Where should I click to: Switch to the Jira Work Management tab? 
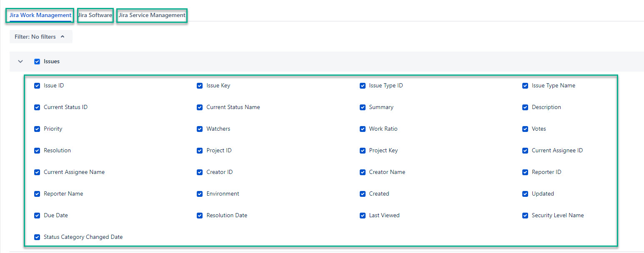(x=40, y=15)
